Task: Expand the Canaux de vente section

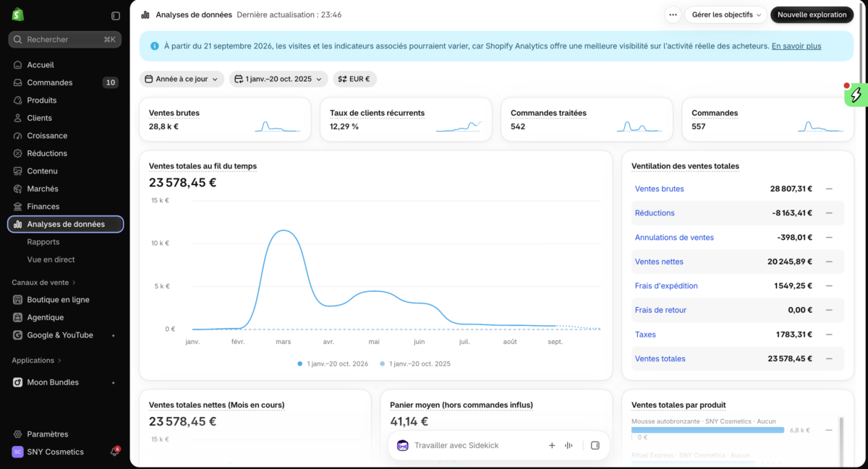Action: click(43, 283)
